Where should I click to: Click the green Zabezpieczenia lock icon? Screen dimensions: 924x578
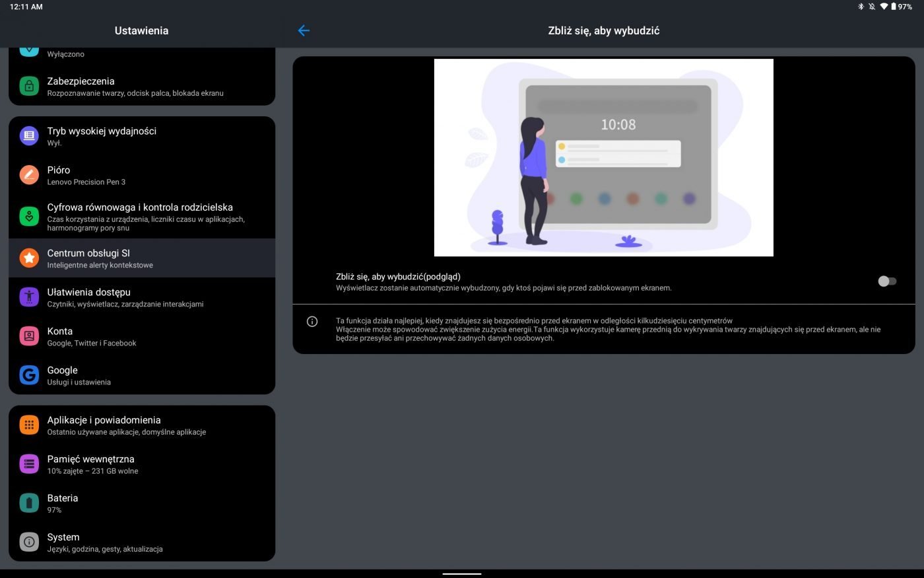coord(29,87)
